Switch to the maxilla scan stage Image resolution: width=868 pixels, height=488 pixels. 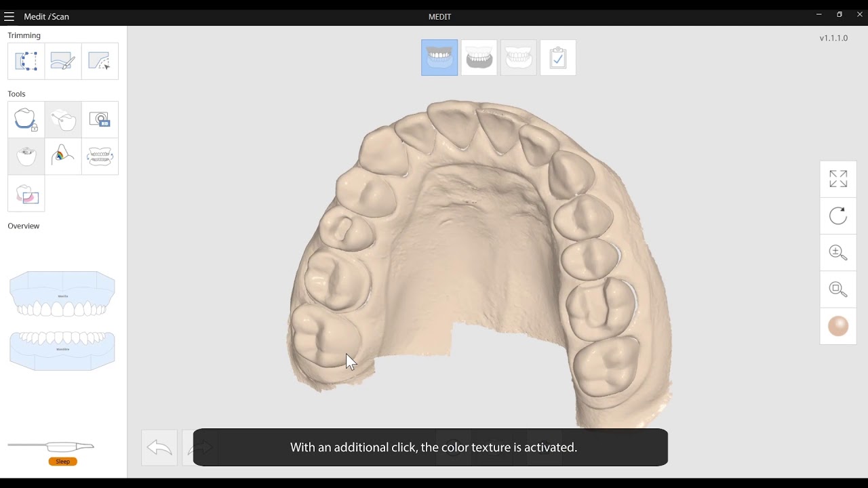(439, 58)
